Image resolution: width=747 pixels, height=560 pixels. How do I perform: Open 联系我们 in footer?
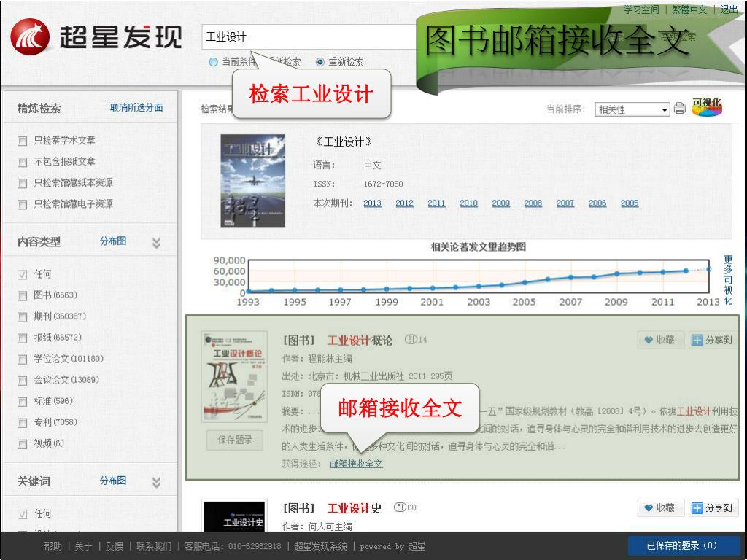coord(153,546)
